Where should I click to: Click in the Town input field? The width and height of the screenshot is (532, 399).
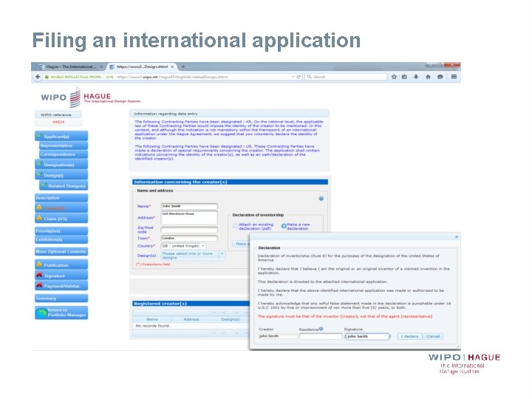click(x=189, y=238)
